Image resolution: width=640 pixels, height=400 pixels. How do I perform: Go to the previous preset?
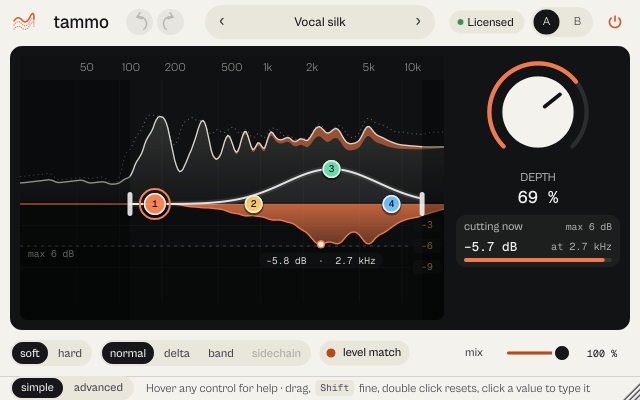point(222,22)
